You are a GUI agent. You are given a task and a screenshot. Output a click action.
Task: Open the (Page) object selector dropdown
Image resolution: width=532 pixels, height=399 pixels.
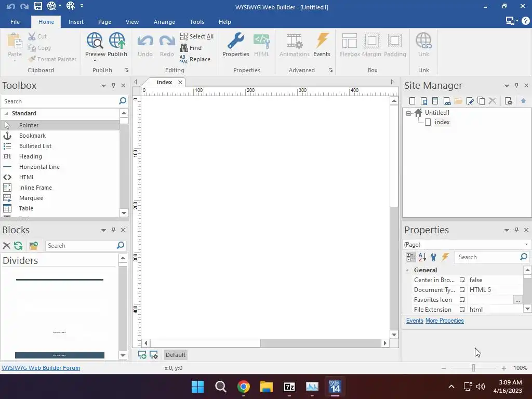(526, 245)
